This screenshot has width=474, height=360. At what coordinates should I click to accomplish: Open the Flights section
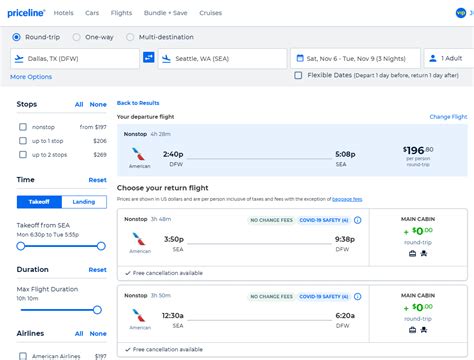click(x=121, y=13)
